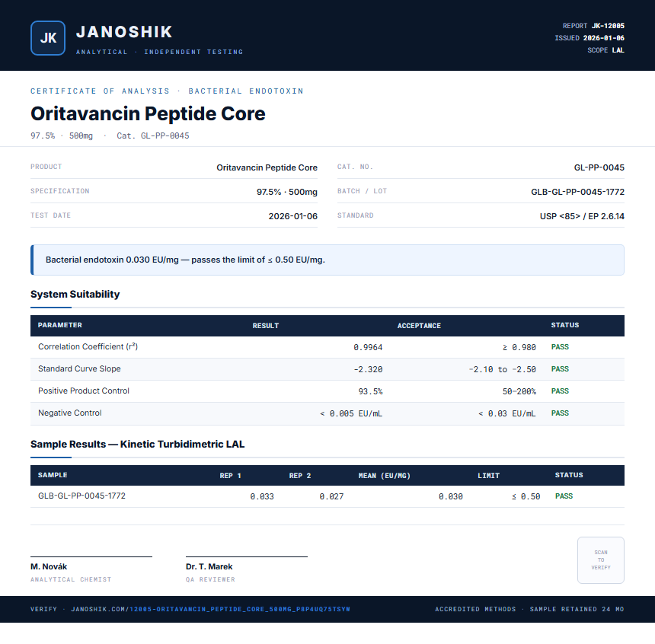Click sample ID GLB-GL-PP-0045-1772 in results table
Image resolution: width=655 pixels, height=644 pixels.
82,496
